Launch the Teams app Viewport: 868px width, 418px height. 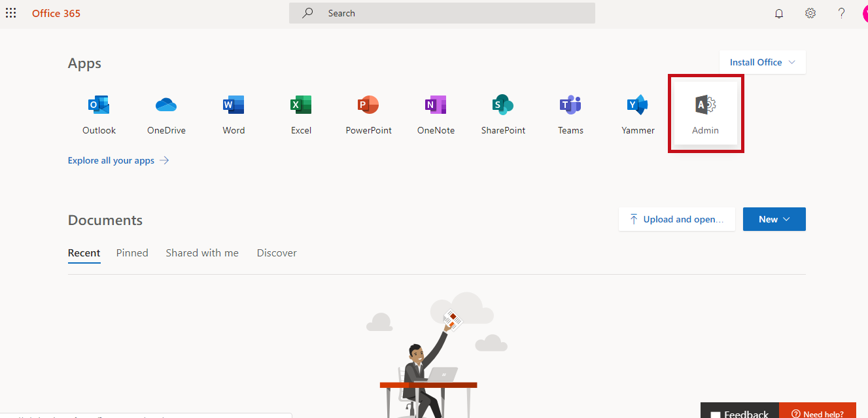570,114
